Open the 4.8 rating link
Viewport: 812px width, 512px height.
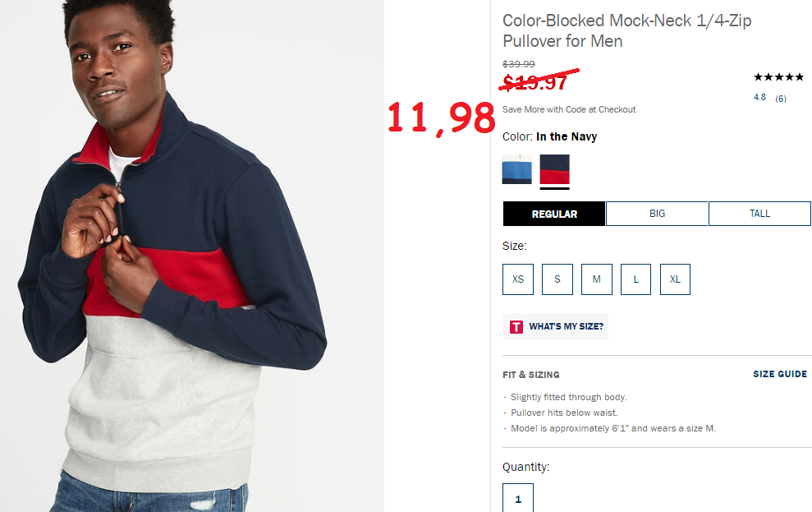point(759,98)
